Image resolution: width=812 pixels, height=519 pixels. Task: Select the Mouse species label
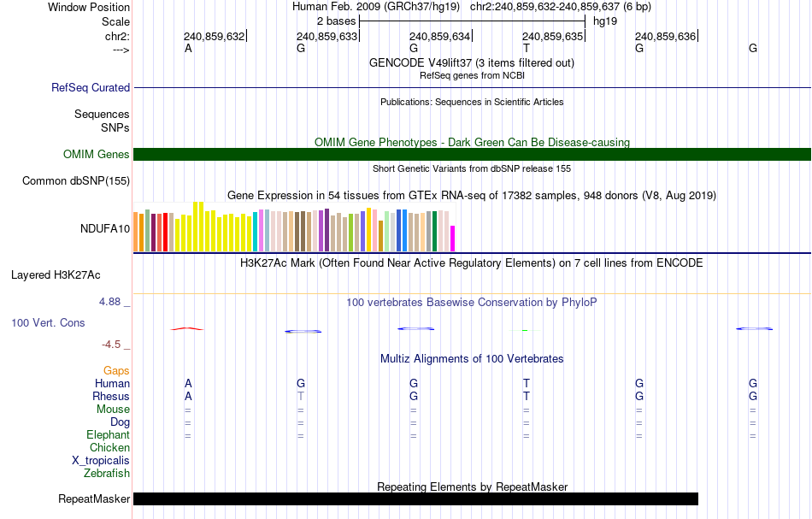click(x=113, y=410)
